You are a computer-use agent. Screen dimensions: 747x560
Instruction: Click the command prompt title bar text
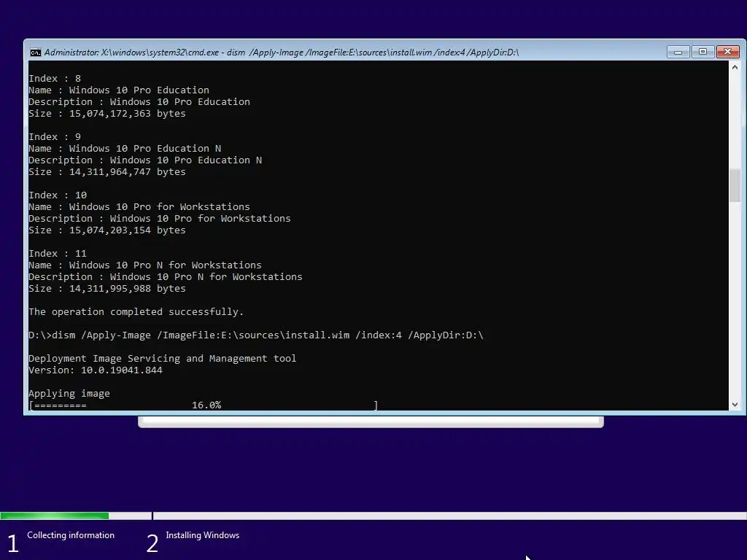[x=282, y=52]
